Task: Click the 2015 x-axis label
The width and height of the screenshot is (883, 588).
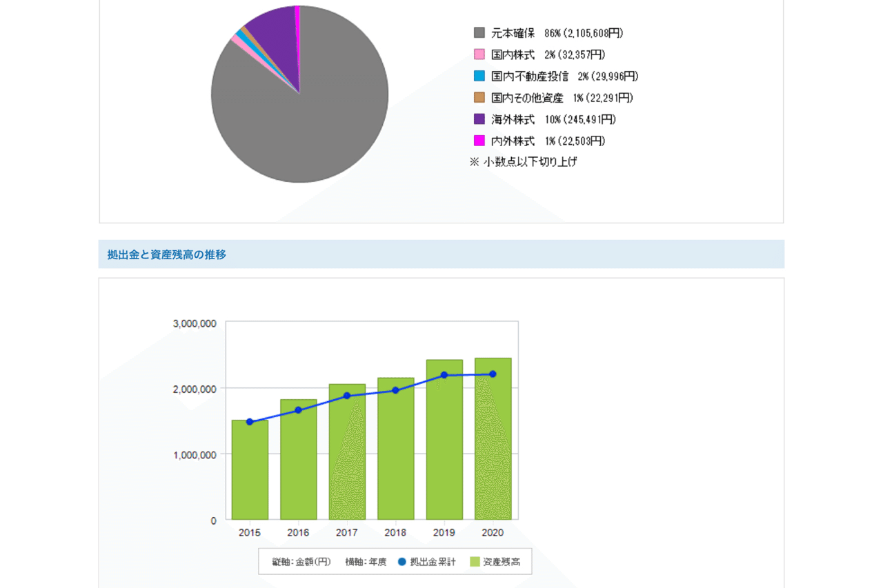Action: (250, 533)
